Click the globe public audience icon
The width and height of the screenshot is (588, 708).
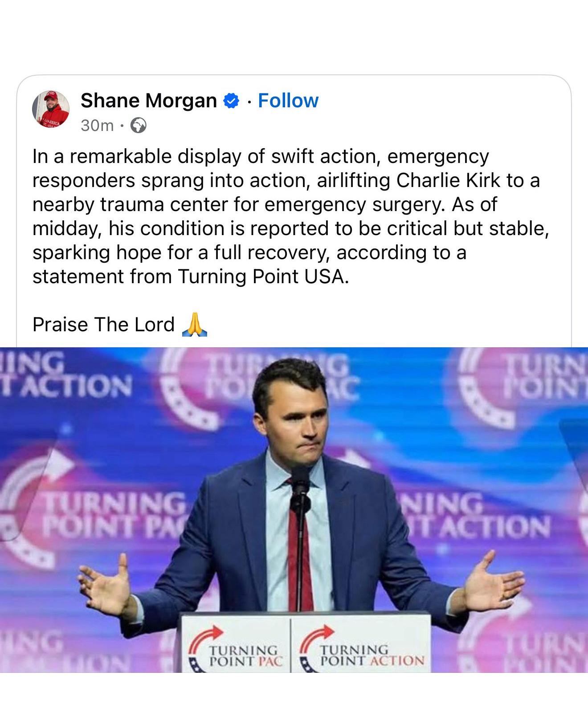pyautogui.click(x=138, y=126)
